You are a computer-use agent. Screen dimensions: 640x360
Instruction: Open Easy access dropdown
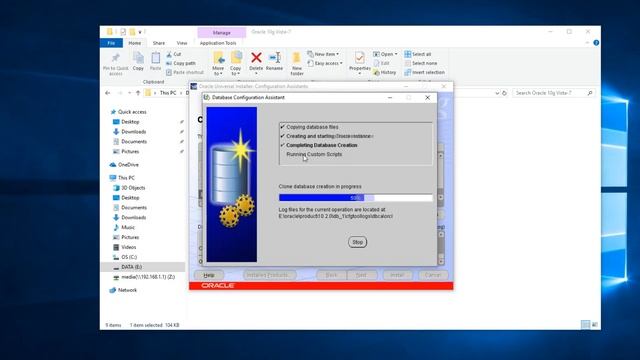click(325, 63)
